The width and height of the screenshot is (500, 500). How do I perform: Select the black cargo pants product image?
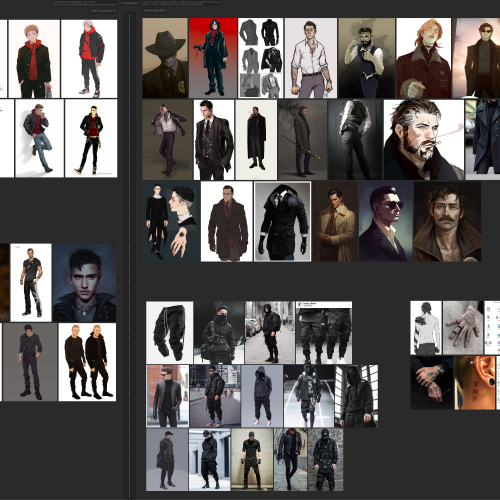pos(169,333)
